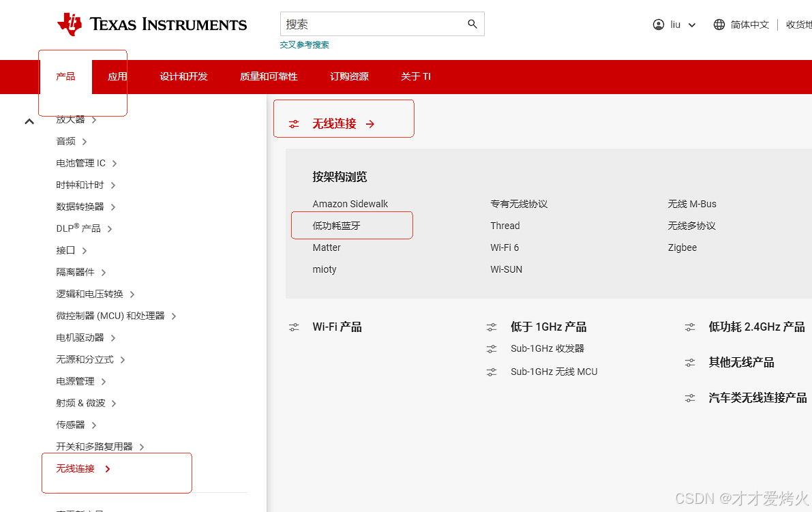The width and height of the screenshot is (812, 512).
Task: Select 无线连接 in the left product list
Action: [x=75, y=469]
